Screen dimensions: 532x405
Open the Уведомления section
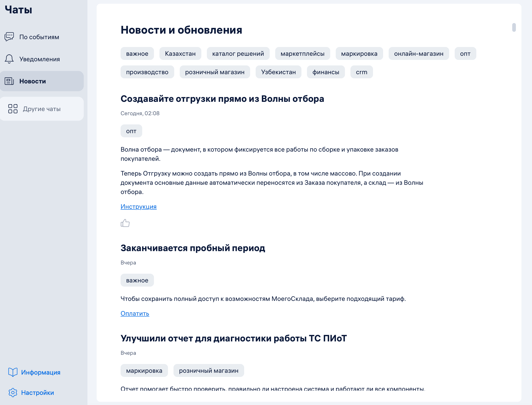[x=42, y=59]
